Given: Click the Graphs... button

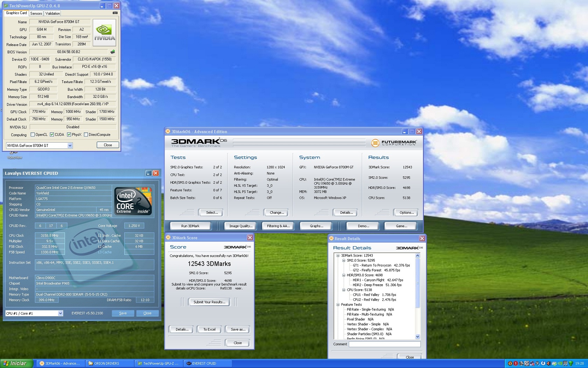Looking at the screenshot, I should click(x=316, y=226).
